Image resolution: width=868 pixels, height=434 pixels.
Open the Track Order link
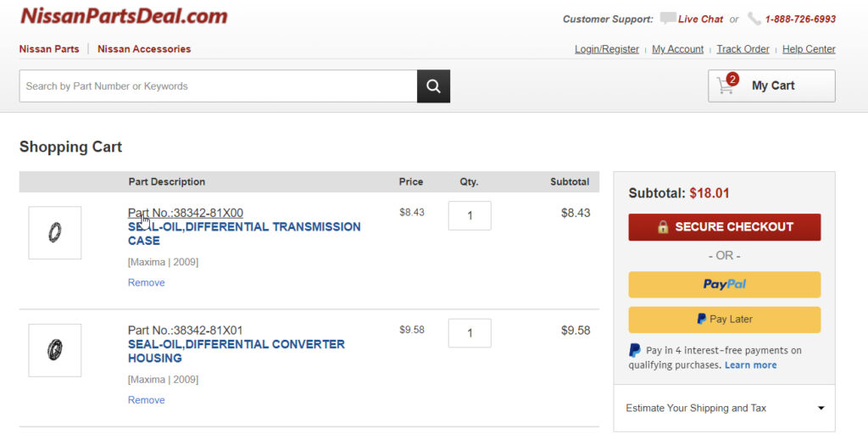point(743,49)
